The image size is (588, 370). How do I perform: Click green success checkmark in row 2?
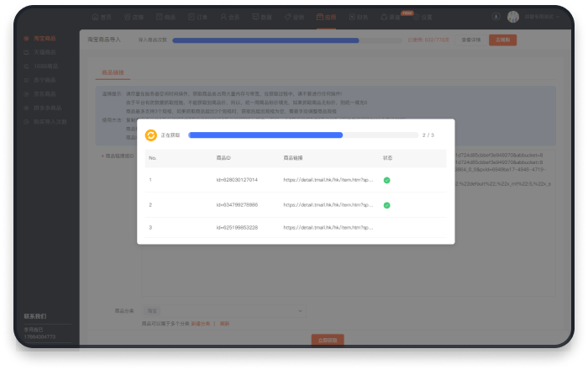386,204
